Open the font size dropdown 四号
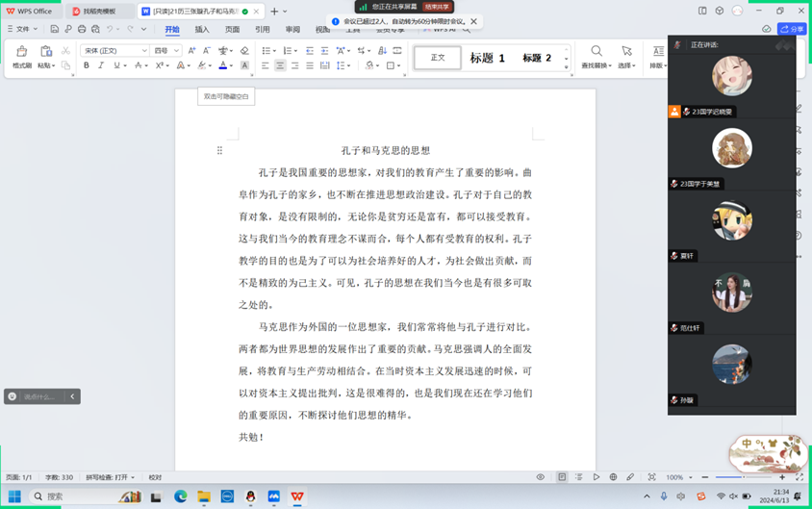The height and width of the screenshot is (509, 812). pyautogui.click(x=165, y=50)
